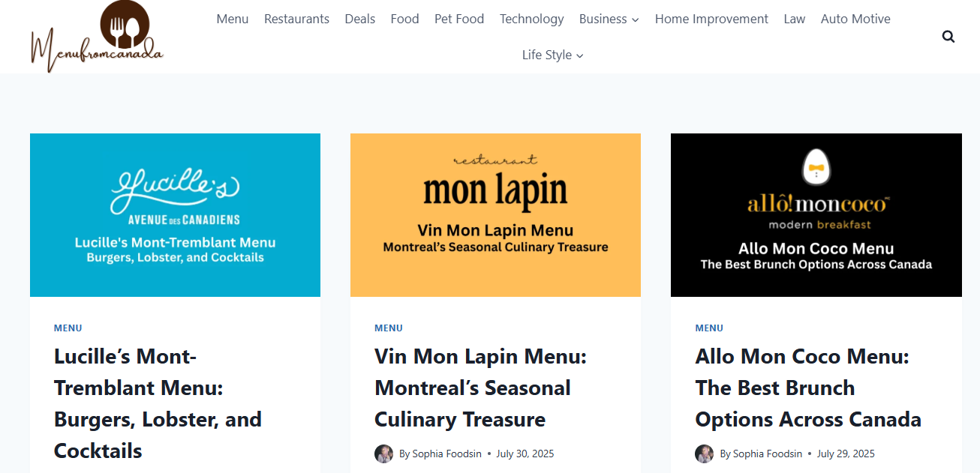Open the search magnifier icon
Viewport: 980px width, 473px height.
click(x=948, y=37)
